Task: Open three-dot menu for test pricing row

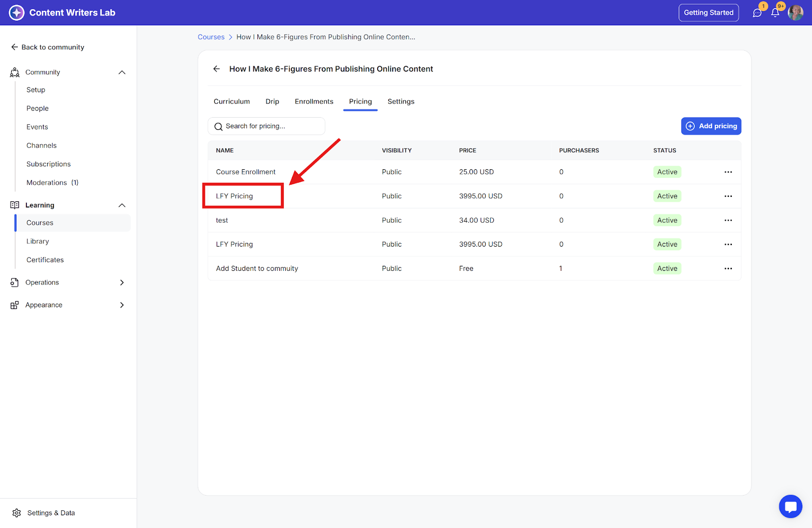Action: pos(728,220)
